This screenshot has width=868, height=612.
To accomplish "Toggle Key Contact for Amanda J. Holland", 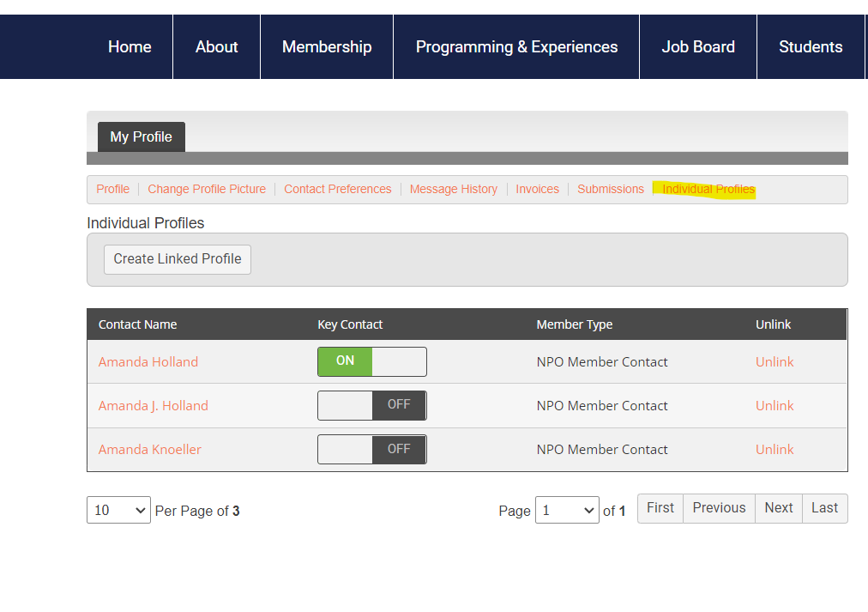I will coord(372,405).
